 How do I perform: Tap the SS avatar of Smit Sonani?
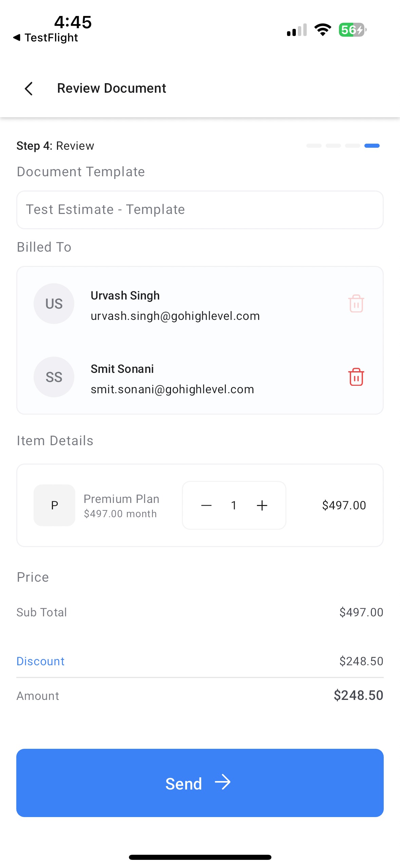tap(54, 377)
